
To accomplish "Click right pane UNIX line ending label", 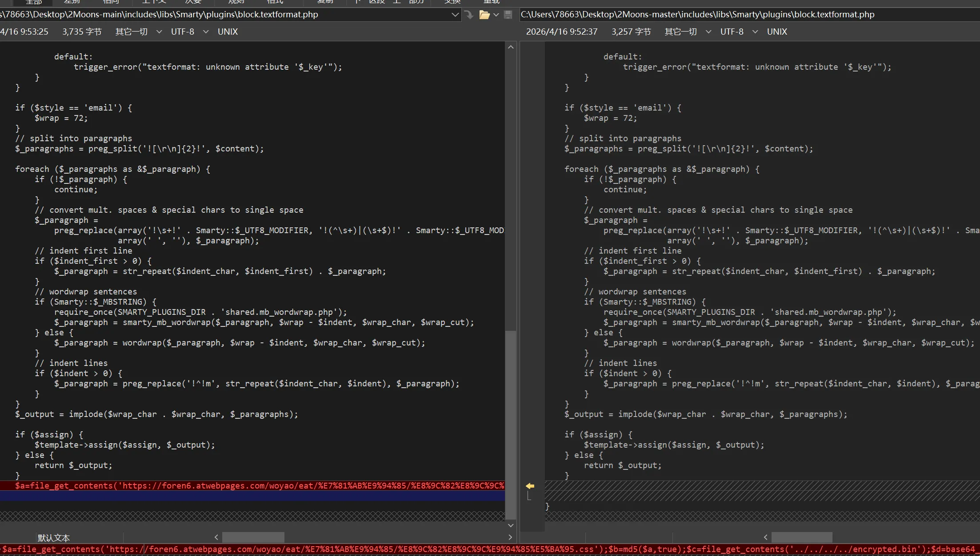I will pyautogui.click(x=777, y=32).
